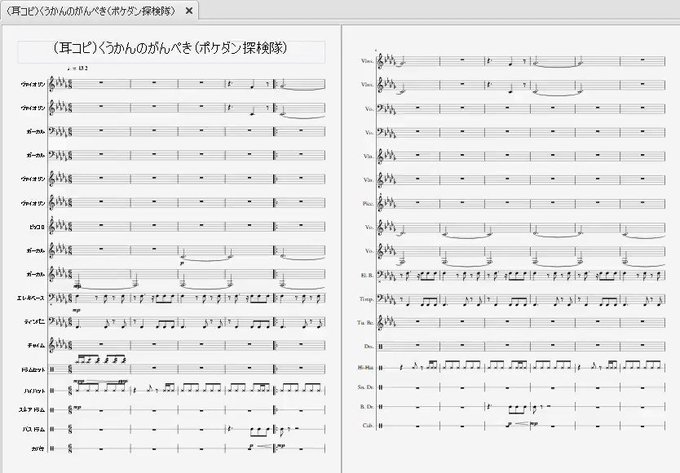Select the tempo marking above first staff
The width and height of the screenshot is (680, 473).
78,68
